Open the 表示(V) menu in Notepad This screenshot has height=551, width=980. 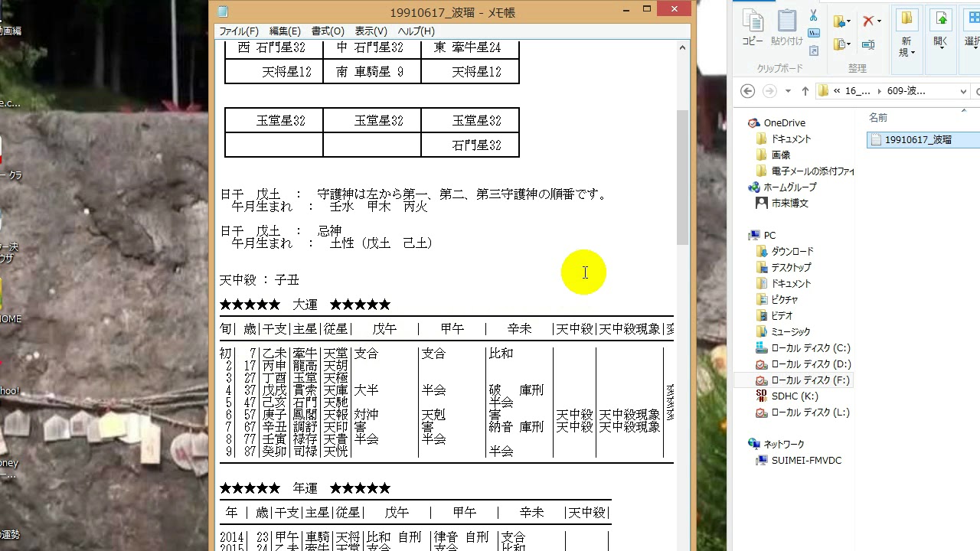(x=371, y=31)
